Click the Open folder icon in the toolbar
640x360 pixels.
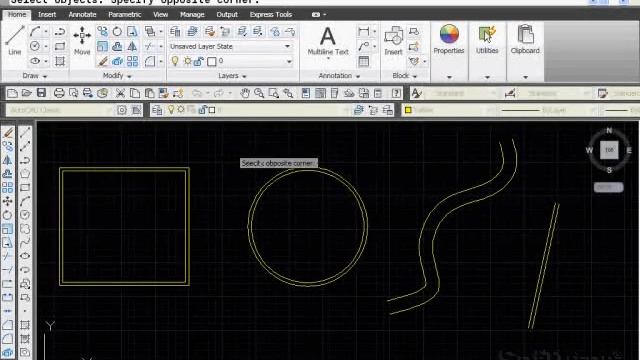27,93
